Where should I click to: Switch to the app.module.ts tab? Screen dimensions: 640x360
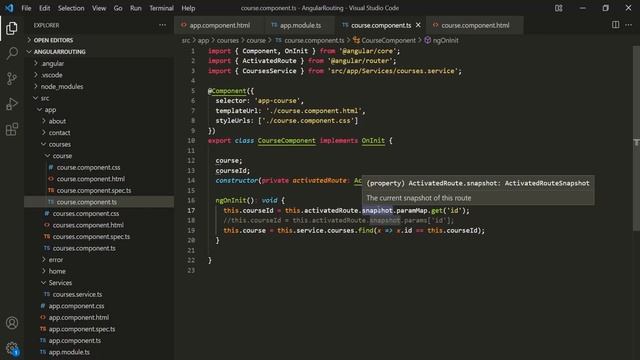[x=300, y=25]
